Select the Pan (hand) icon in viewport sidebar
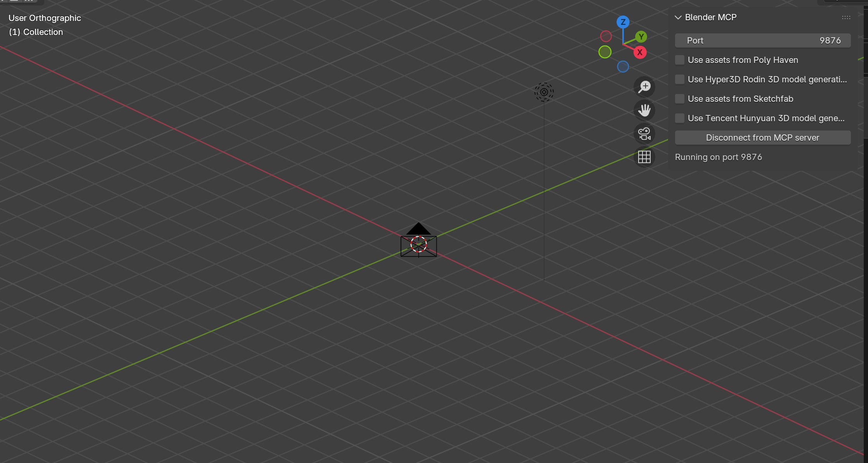 click(644, 110)
